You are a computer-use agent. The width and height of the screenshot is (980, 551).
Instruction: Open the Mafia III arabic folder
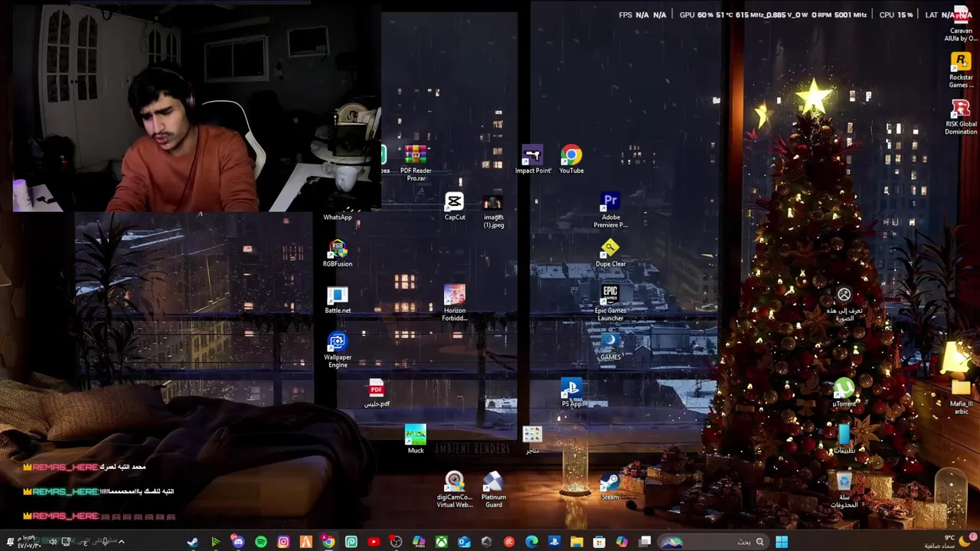tap(961, 397)
